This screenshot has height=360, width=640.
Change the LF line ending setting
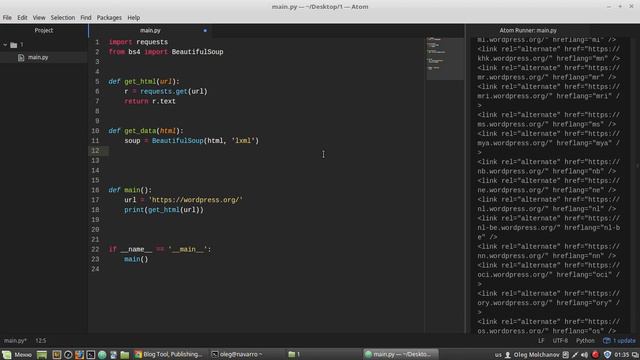click(x=541, y=340)
